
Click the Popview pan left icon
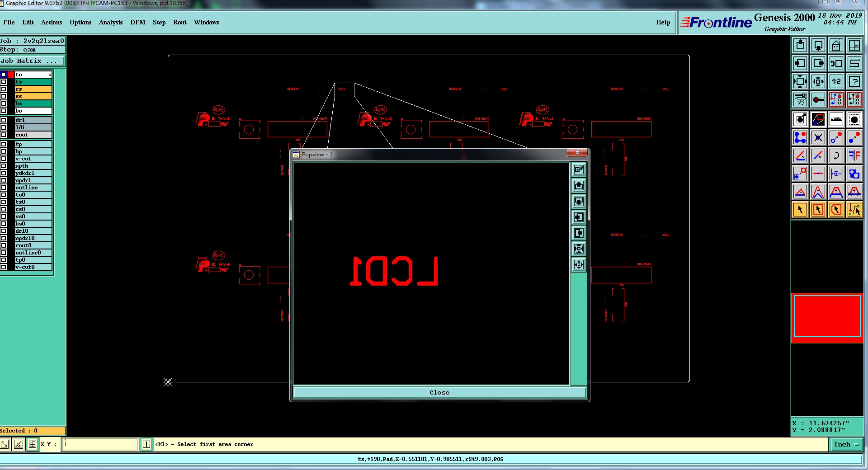[579, 217]
